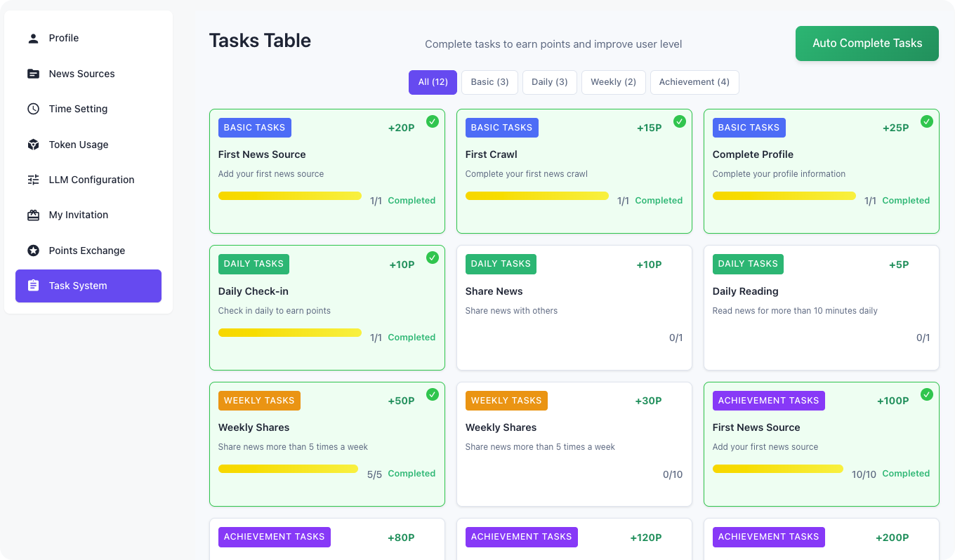Click the 5/5 Weekly Shares progress bar
The image size is (955, 560).
pos(289,469)
